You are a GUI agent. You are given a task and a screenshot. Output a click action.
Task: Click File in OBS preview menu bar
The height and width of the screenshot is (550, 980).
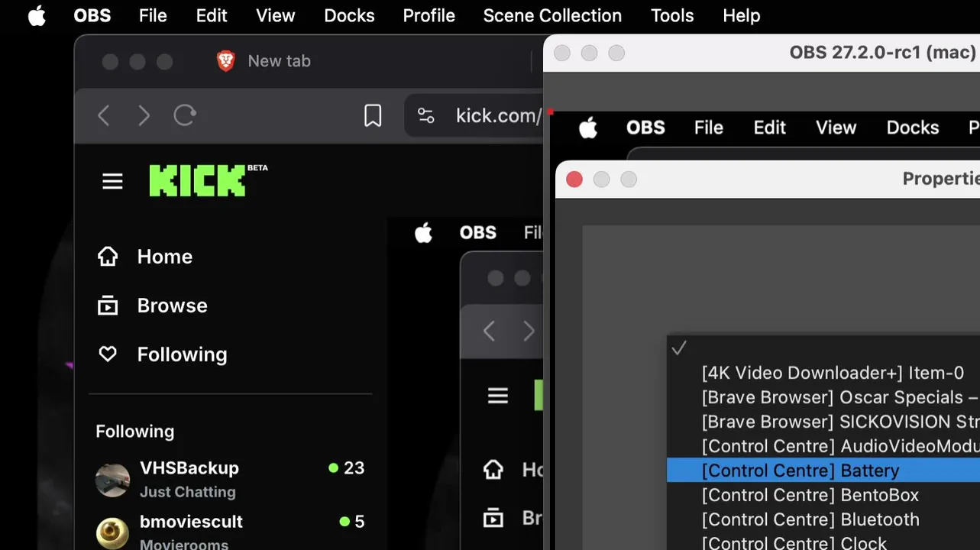709,128
